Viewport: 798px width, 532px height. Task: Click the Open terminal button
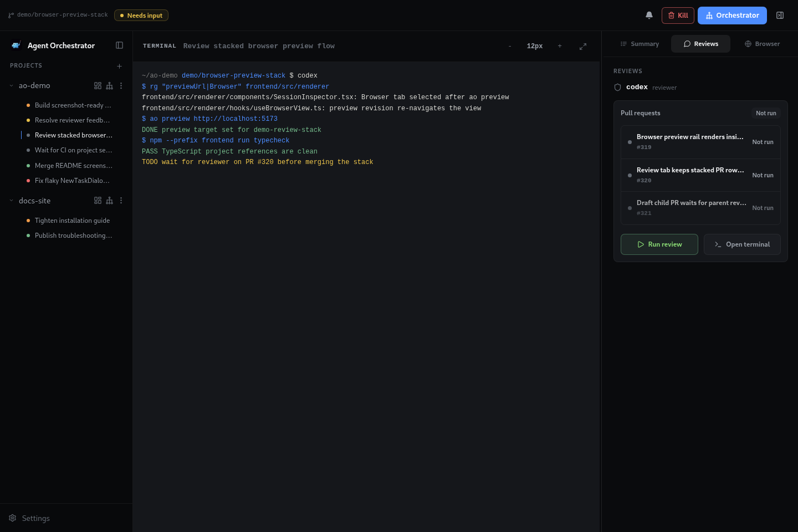point(742,244)
